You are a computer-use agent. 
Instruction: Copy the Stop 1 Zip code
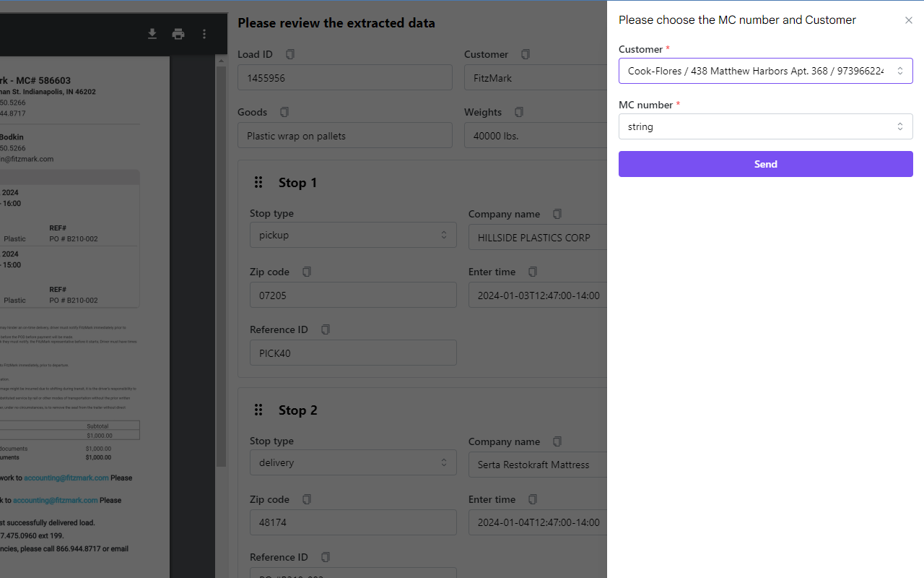(x=306, y=271)
